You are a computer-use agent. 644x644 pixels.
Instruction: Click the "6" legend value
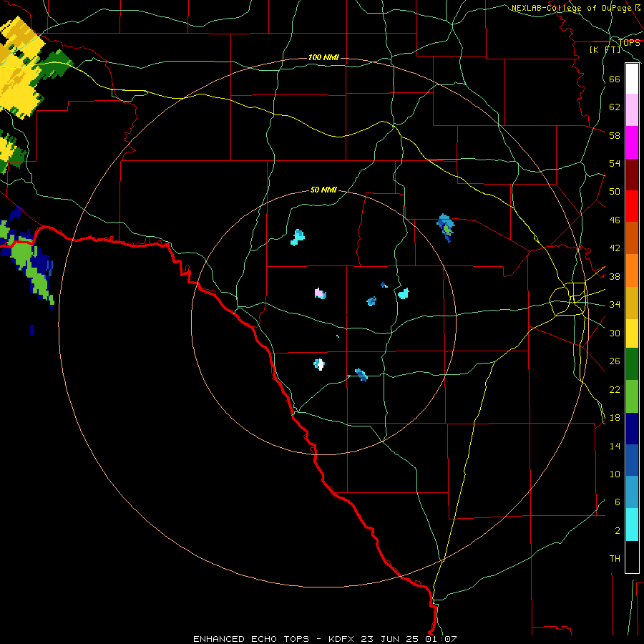[617, 502]
